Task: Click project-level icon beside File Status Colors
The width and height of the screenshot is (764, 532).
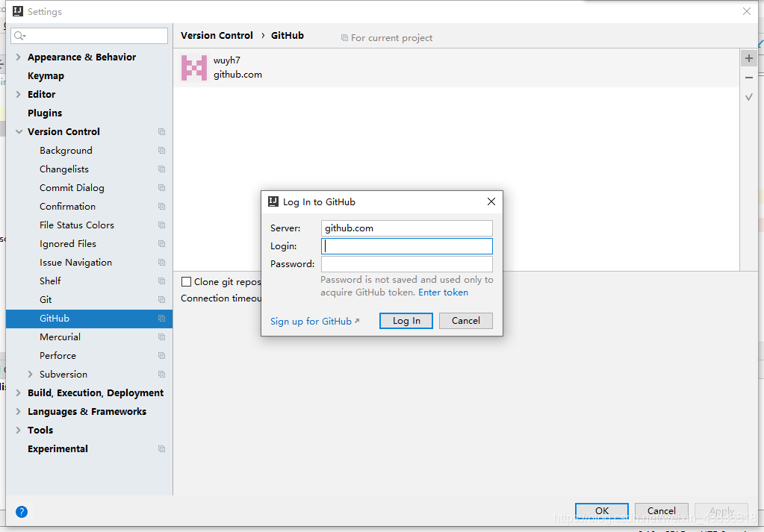Action: (x=162, y=225)
